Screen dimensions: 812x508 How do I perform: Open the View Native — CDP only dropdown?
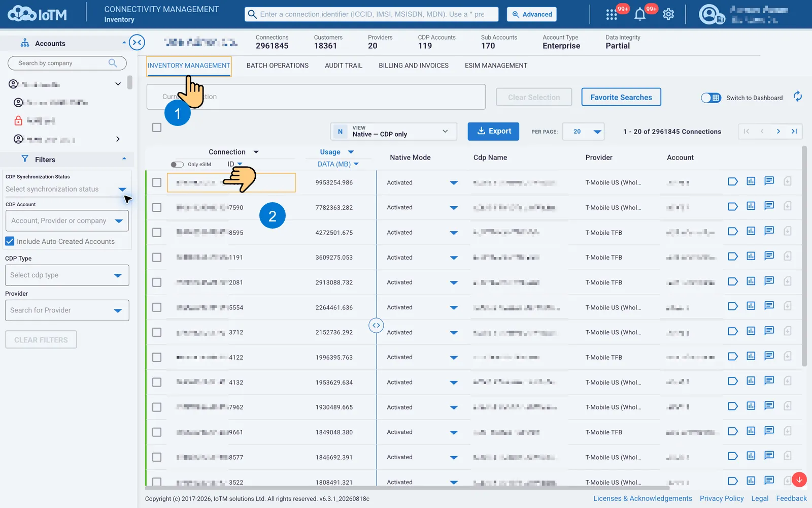point(394,131)
